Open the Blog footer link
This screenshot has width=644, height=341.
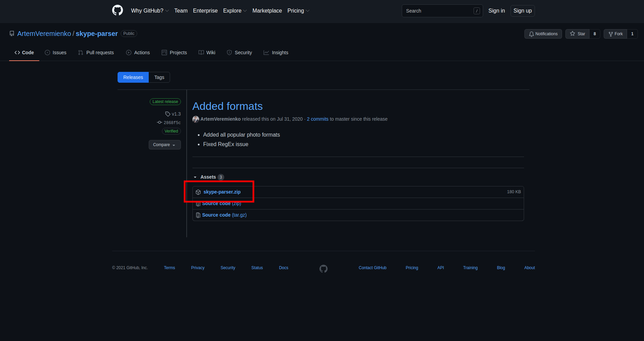tap(501, 268)
